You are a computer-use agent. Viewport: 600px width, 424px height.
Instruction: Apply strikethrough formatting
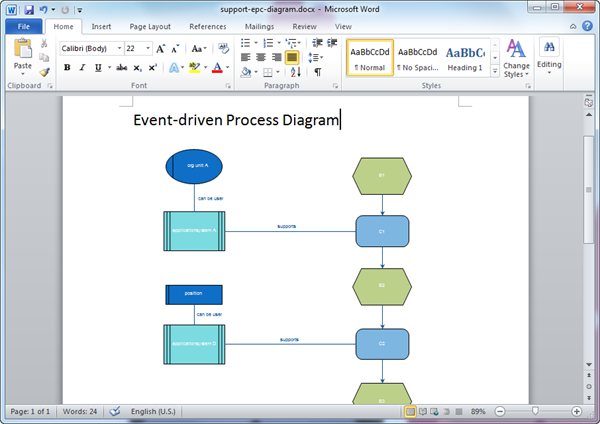coord(121,67)
